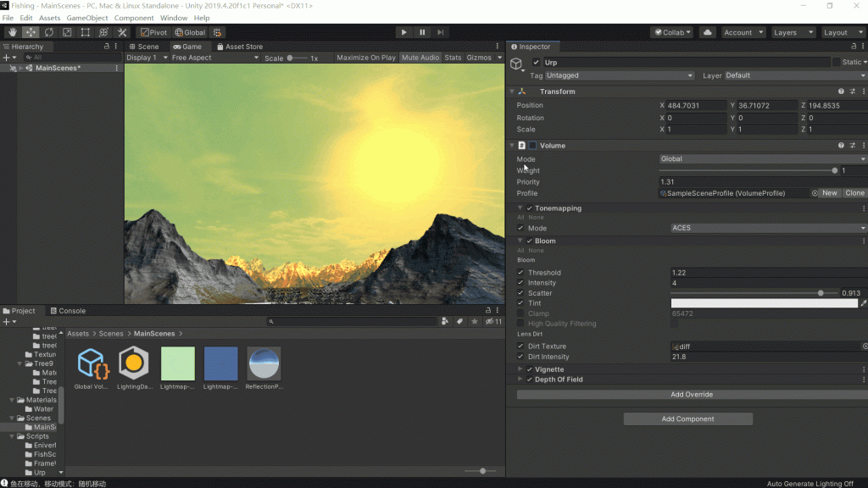868x488 pixels.
Task: Click the Add Component button
Action: tap(687, 419)
